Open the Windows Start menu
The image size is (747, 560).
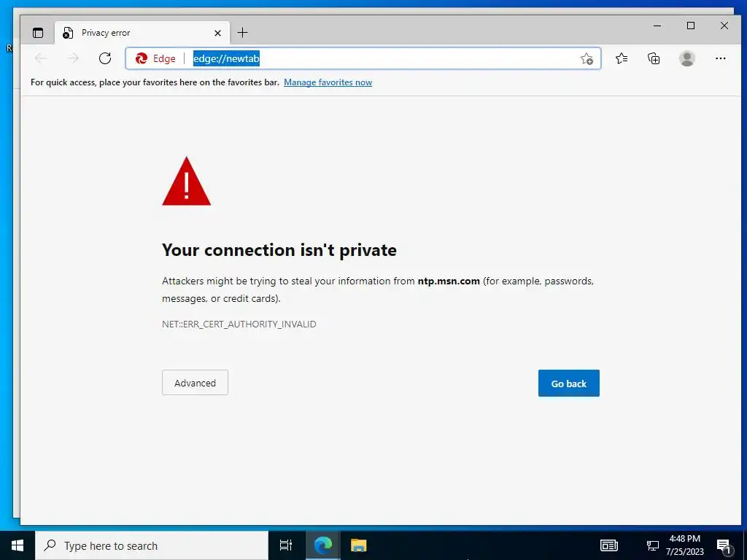[18, 545]
